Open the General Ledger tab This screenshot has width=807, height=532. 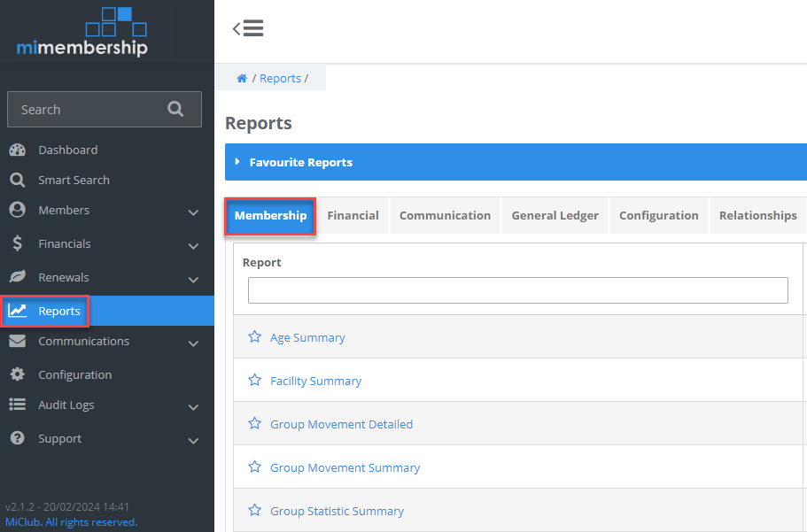pyautogui.click(x=555, y=216)
